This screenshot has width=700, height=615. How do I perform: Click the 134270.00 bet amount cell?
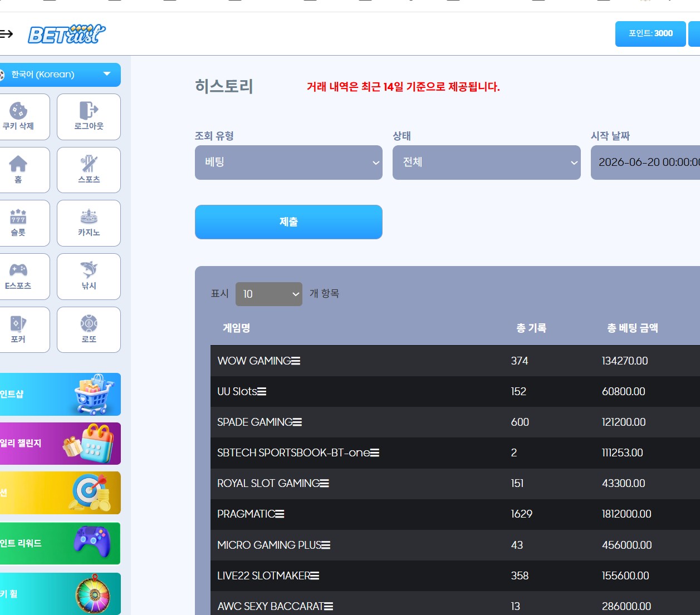[x=625, y=361]
